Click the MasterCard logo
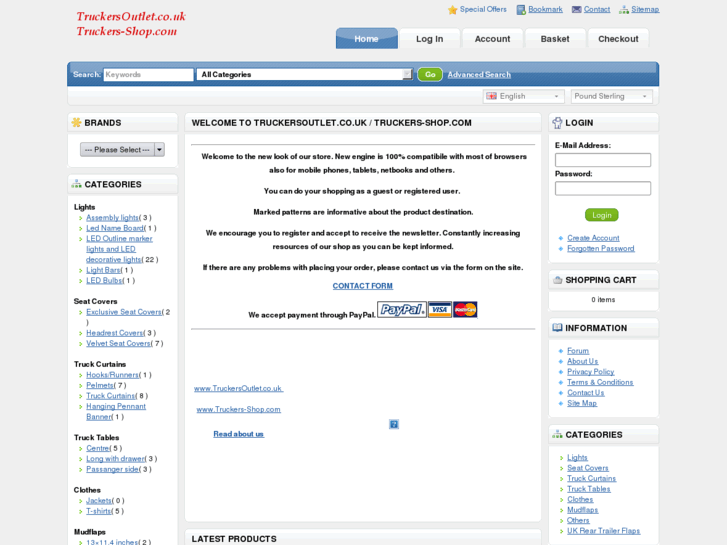The width and height of the screenshot is (727, 545). [465, 309]
